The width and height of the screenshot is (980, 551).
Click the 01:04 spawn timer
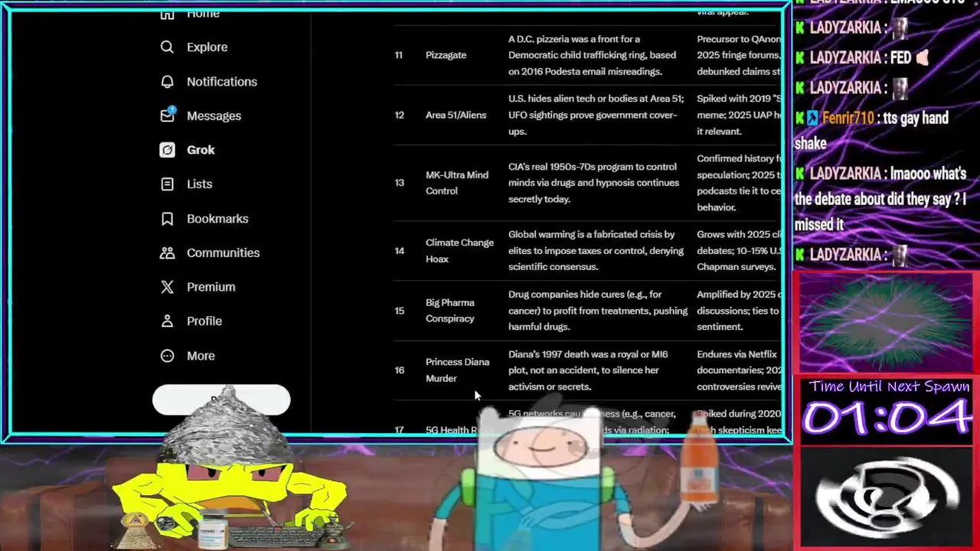887,418
